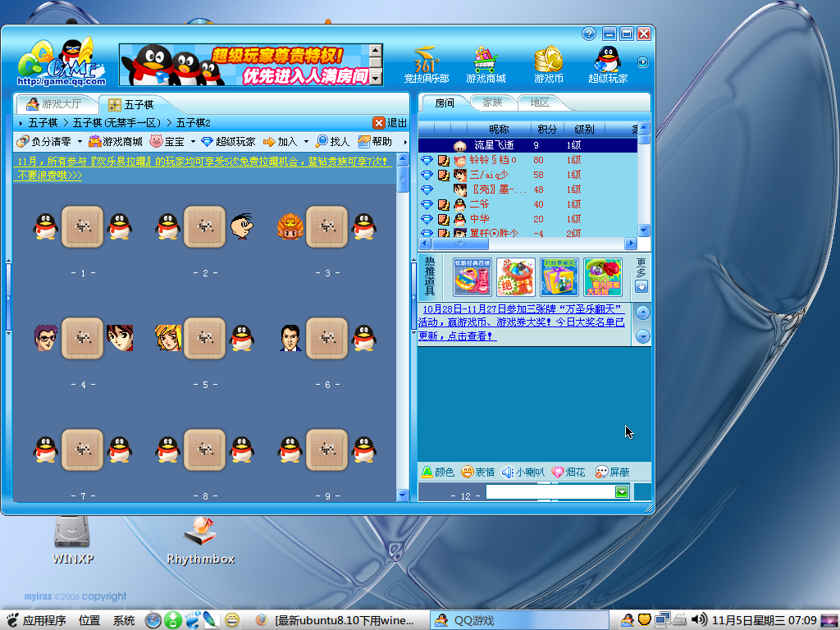
Task: Click the 小喇叭 speaker button
Action: pyautogui.click(x=523, y=472)
